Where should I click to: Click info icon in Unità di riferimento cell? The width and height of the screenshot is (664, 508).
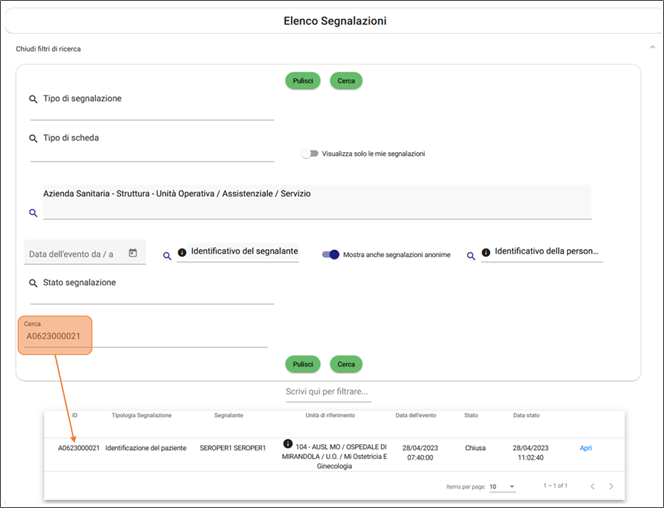click(288, 443)
